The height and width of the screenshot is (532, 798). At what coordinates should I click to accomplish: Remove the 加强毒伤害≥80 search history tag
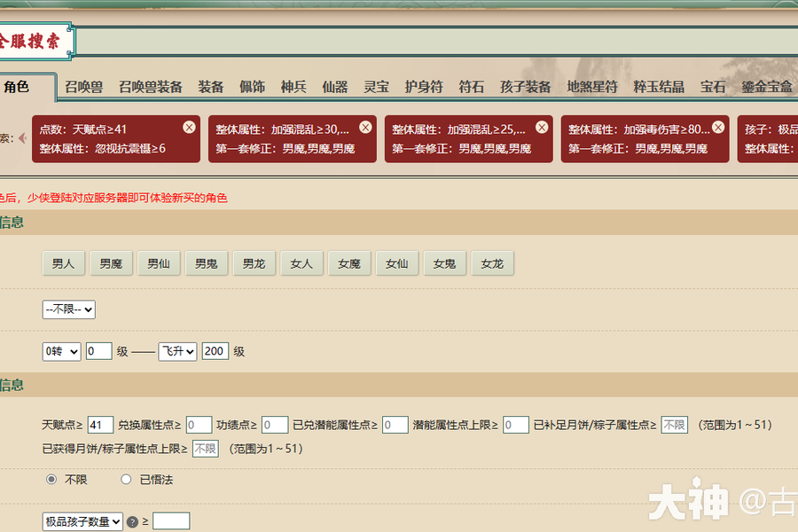pyautogui.click(x=718, y=128)
